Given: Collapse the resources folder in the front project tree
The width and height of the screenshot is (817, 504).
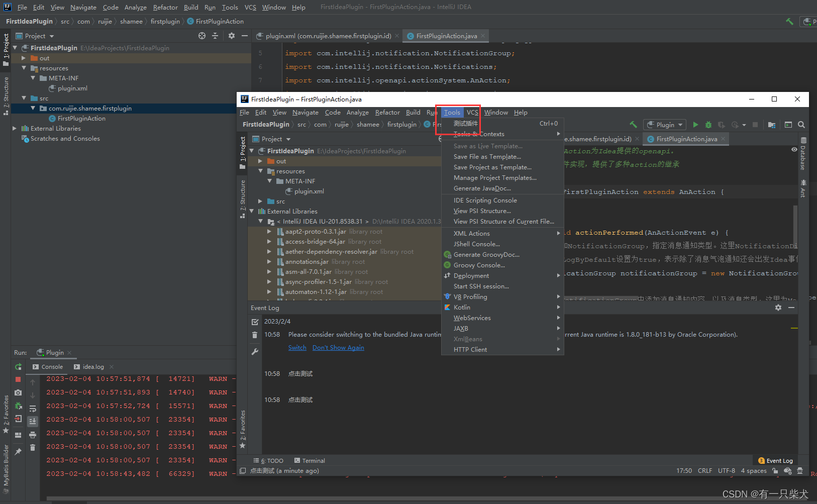Looking at the screenshot, I should [x=260, y=171].
